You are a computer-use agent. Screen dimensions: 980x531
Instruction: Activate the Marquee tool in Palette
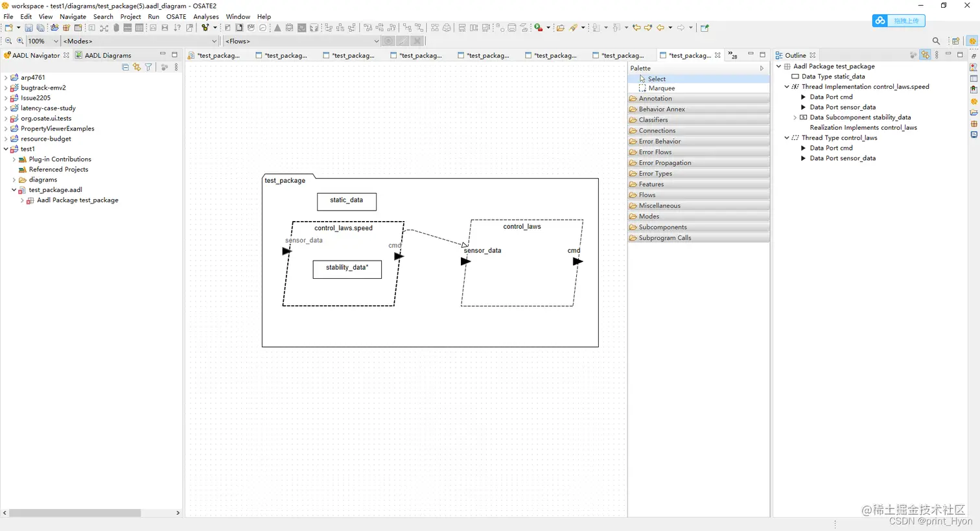point(699,88)
